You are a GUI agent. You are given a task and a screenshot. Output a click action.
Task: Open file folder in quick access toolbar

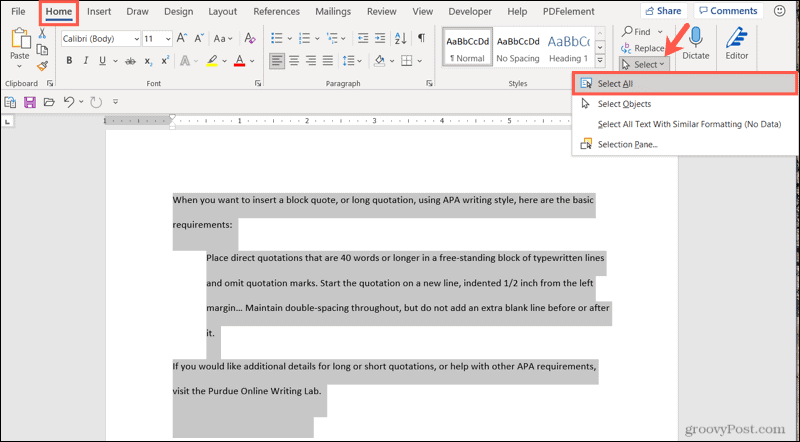pyautogui.click(x=49, y=102)
